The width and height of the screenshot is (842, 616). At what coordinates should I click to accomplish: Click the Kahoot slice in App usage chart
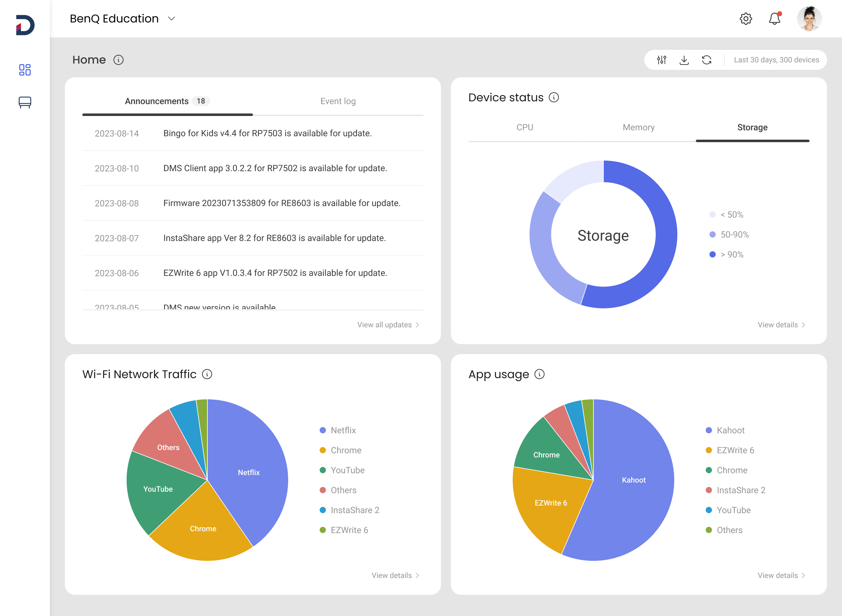click(x=634, y=480)
